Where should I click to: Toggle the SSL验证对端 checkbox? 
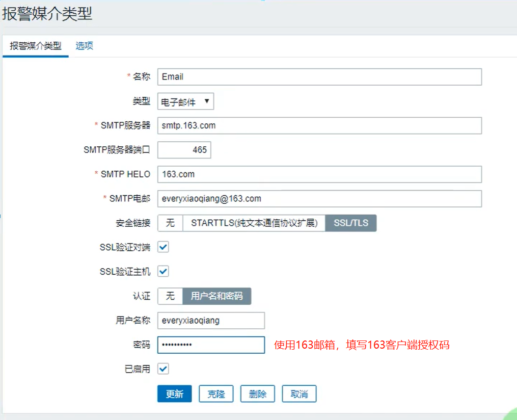pyautogui.click(x=163, y=247)
